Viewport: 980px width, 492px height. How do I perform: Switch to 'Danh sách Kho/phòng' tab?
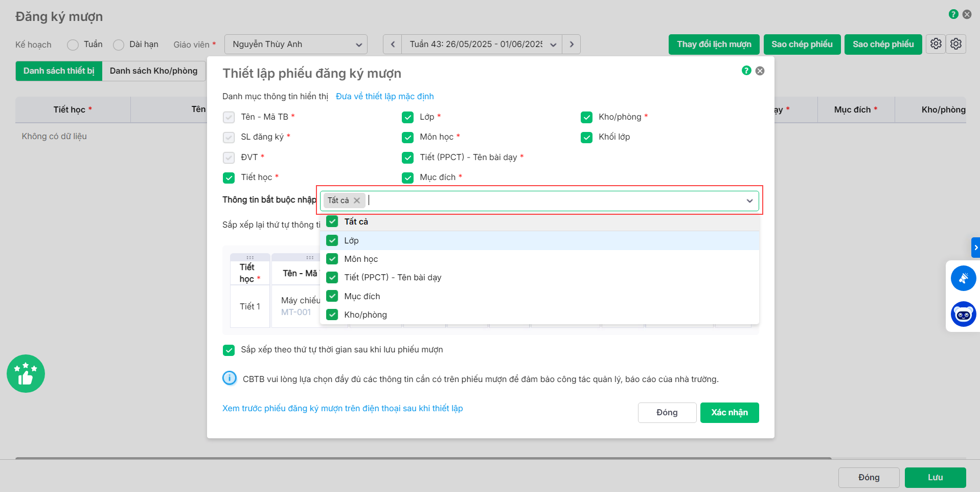(x=153, y=71)
